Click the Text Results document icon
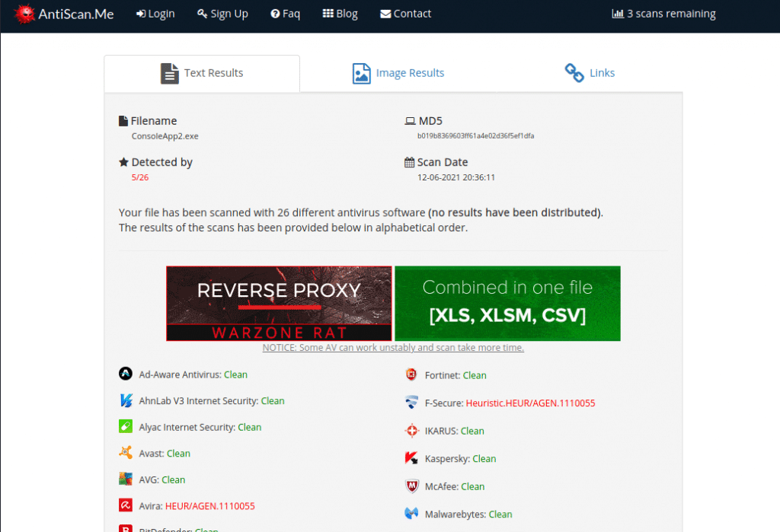Viewport: 780px width, 532px height. 169,74
